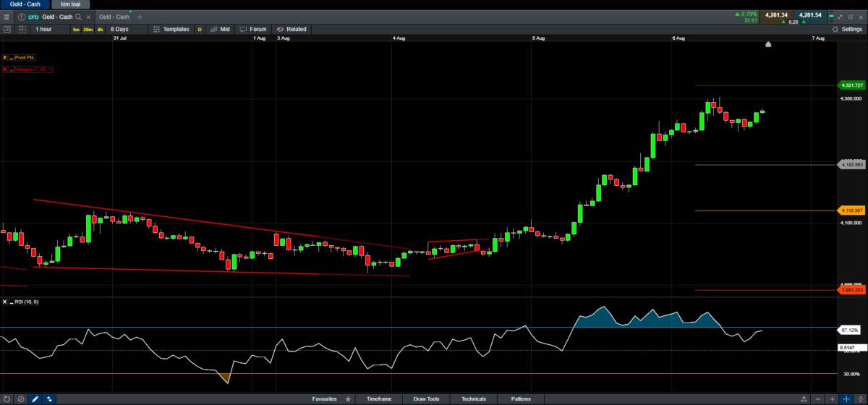Image resolution: width=868 pixels, height=405 pixels.
Task: Click the buy price 4,281.54 button
Action: click(810, 17)
